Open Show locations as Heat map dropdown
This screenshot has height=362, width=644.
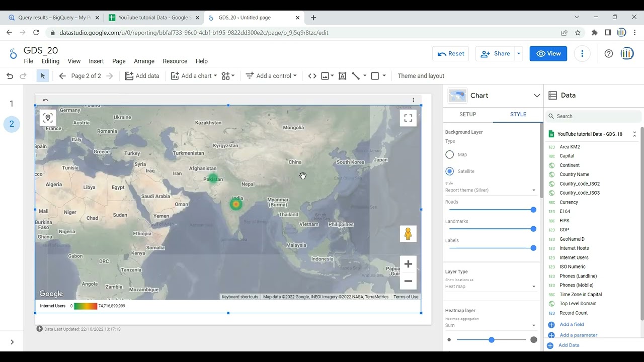491,287
